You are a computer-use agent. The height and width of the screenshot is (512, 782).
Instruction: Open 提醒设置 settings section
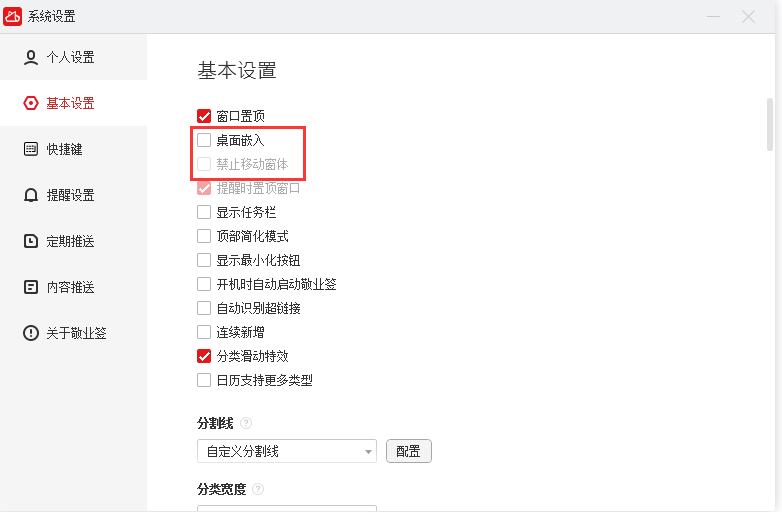(x=70, y=195)
